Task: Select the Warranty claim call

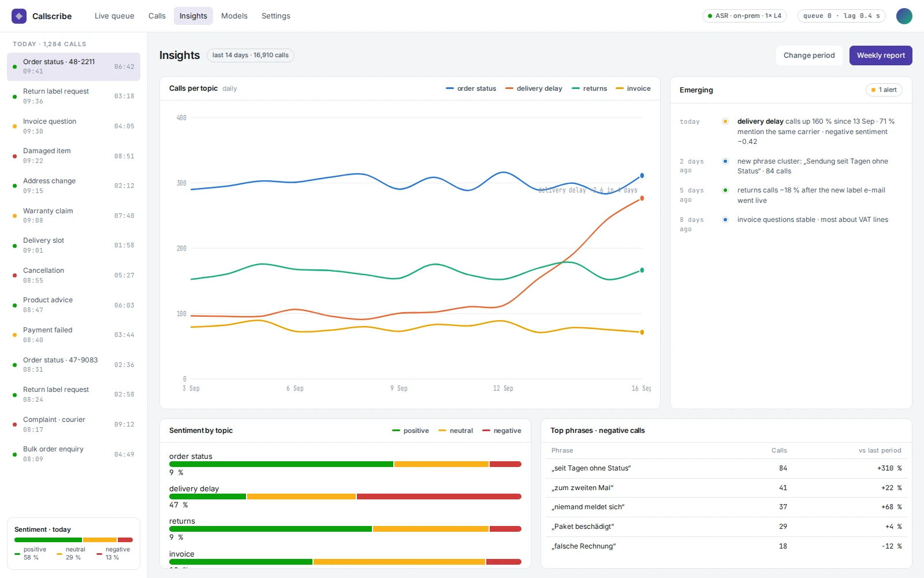Action: [73, 216]
